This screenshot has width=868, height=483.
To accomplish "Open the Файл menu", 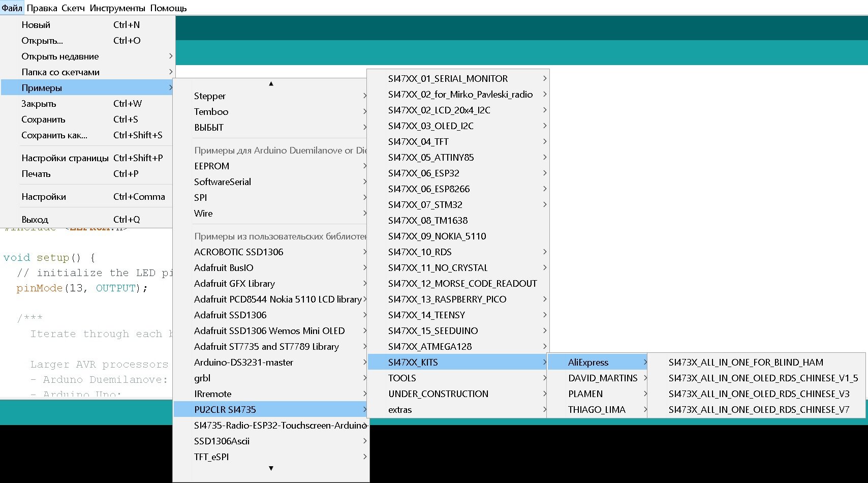I will (12, 8).
